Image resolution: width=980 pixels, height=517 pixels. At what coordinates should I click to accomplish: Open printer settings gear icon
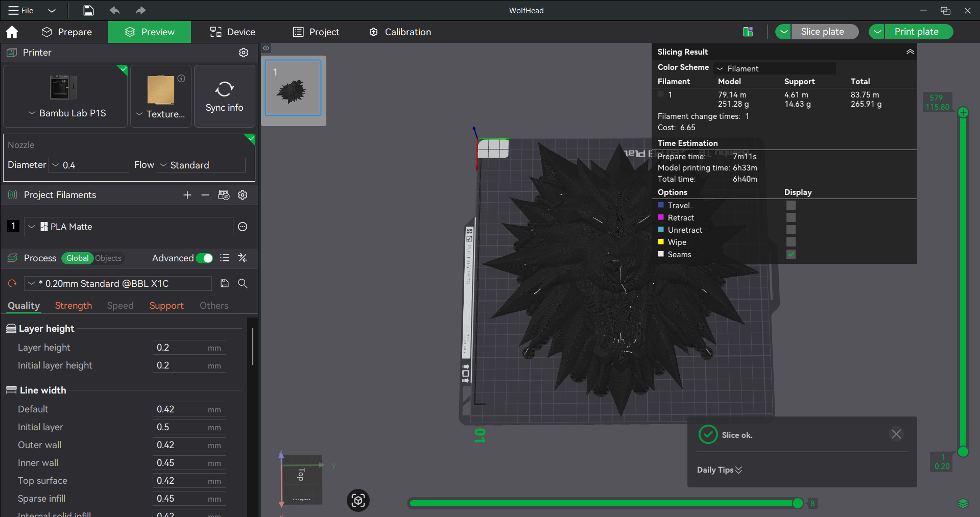click(x=244, y=53)
